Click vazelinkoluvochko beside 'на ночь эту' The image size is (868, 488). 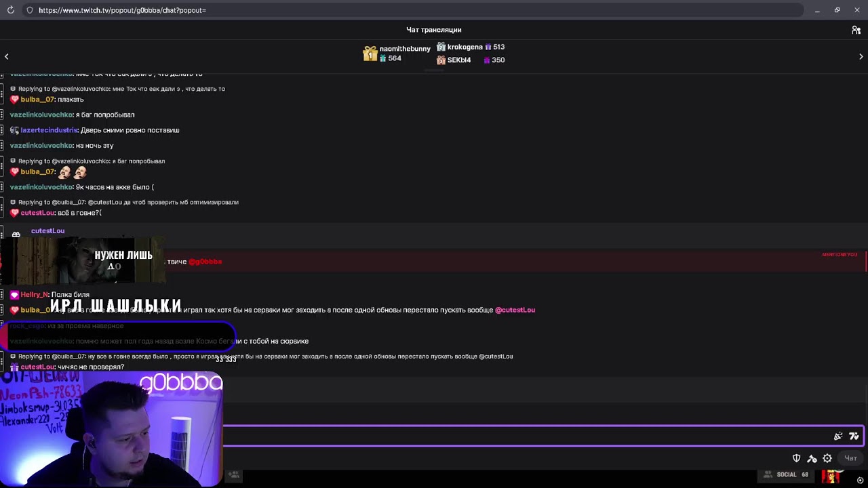(x=41, y=146)
